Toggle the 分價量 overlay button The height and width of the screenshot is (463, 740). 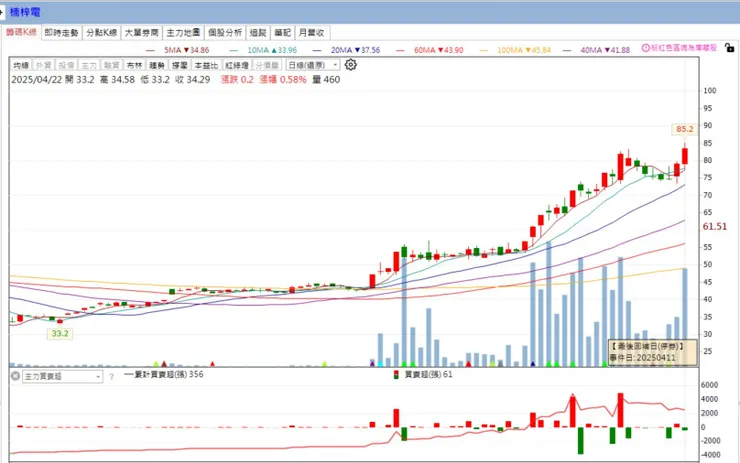coord(267,65)
